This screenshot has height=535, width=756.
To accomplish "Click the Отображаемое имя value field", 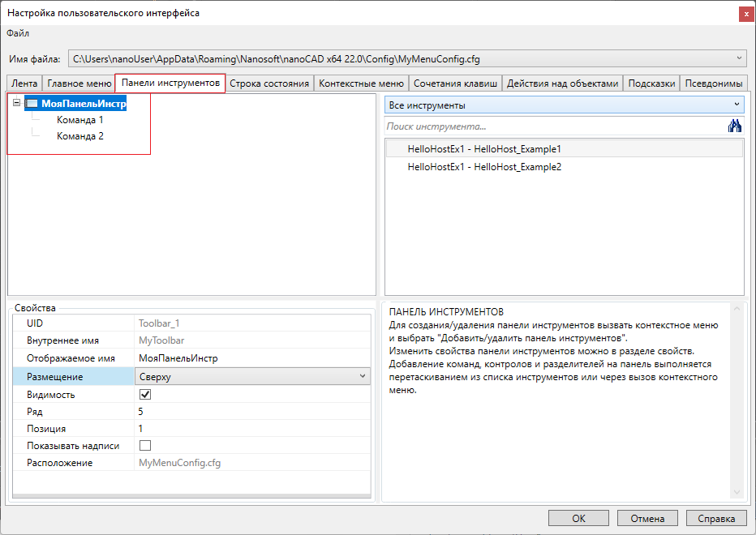I will (x=251, y=358).
